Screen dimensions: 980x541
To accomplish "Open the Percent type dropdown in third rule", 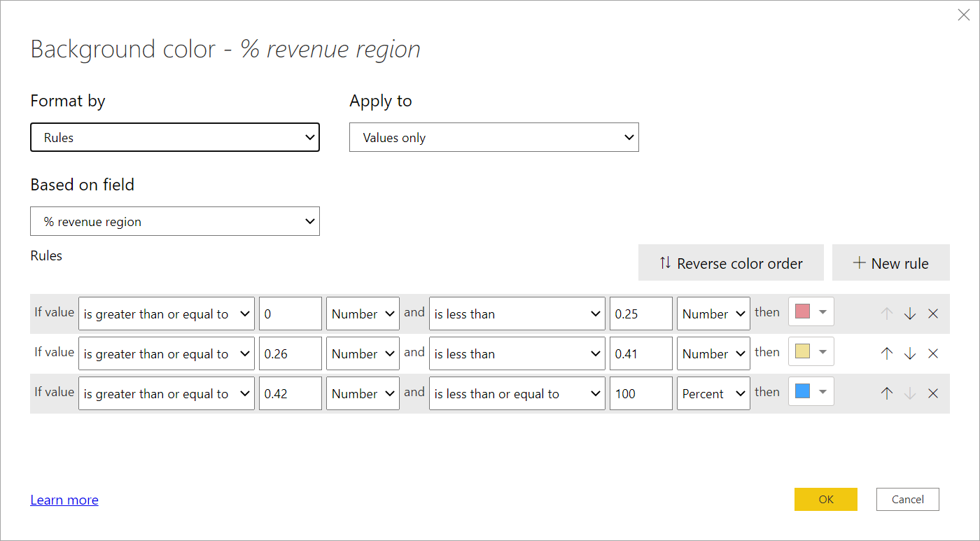I will (x=713, y=393).
